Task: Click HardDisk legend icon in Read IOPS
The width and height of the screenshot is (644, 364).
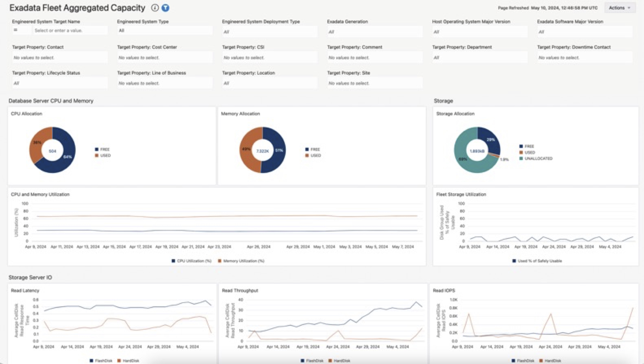Action: [x=541, y=361]
